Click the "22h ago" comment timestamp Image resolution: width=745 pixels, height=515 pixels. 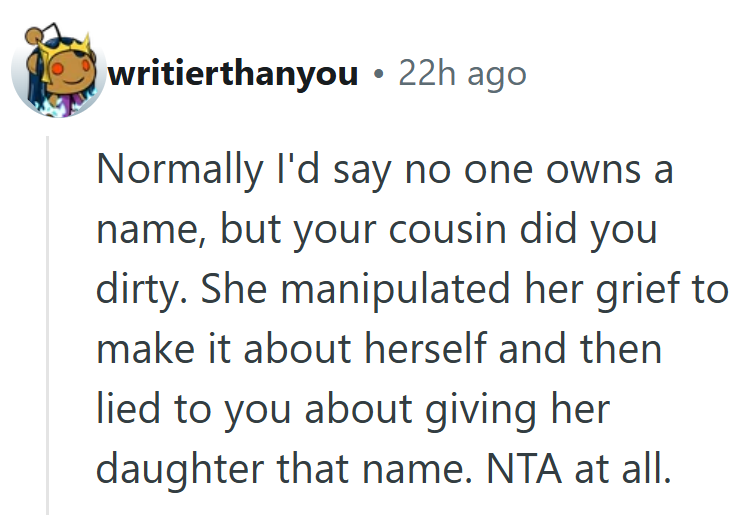[x=461, y=73]
